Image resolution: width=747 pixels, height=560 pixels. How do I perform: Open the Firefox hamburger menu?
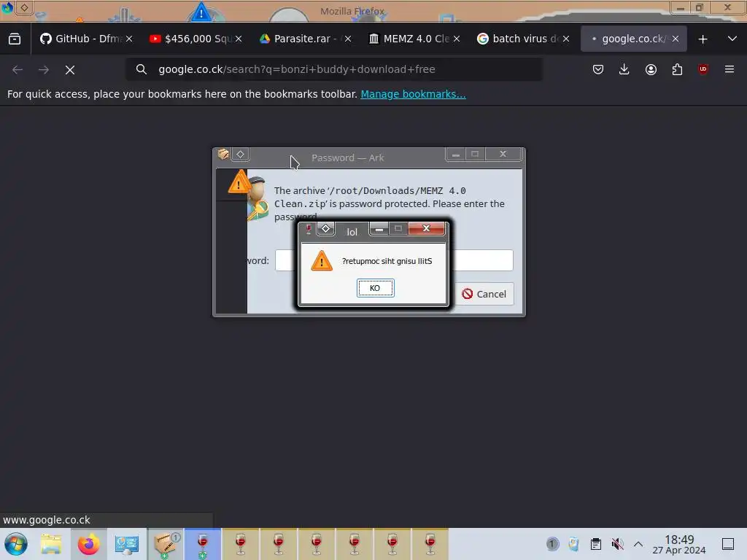(729, 69)
